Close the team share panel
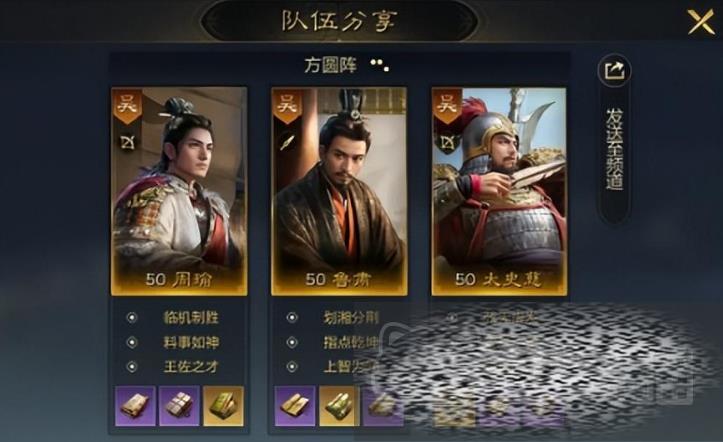Image resolution: width=723 pixels, height=442 pixels. click(701, 22)
